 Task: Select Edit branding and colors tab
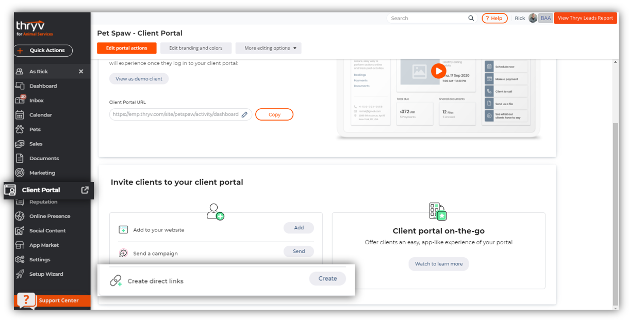click(x=196, y=48)
